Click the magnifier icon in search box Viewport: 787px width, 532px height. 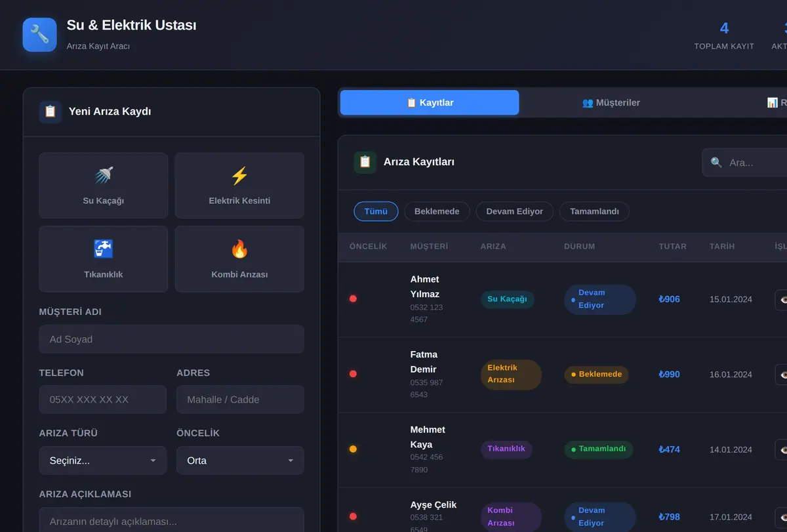tap(716, 162)
